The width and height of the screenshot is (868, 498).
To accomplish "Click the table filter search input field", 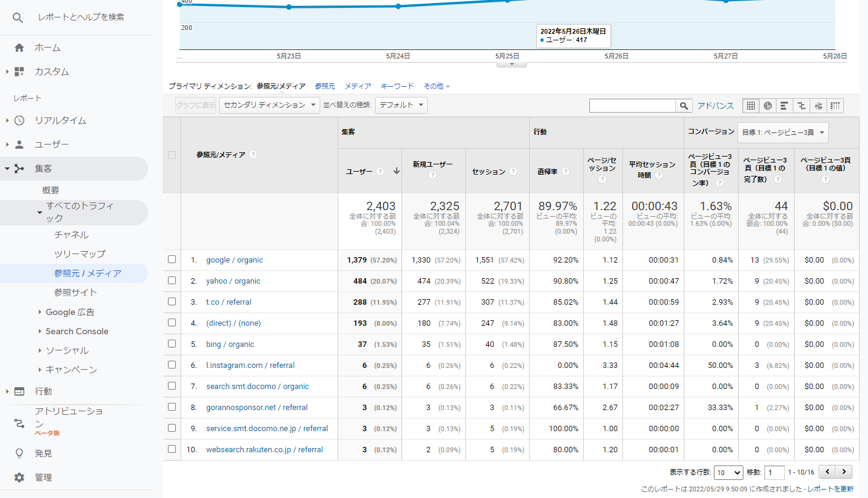I will click(x=632, y=106).
